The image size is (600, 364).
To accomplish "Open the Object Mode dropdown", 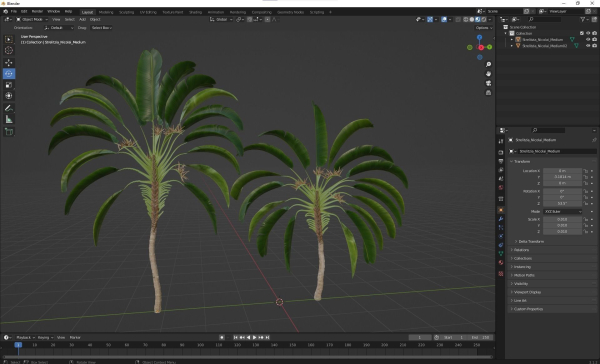I will [32, 20].
